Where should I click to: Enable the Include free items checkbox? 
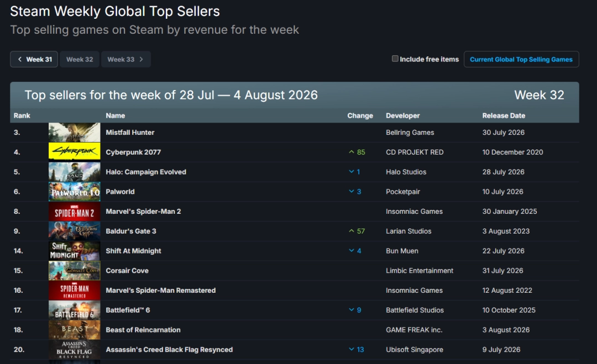pos(395,59)
